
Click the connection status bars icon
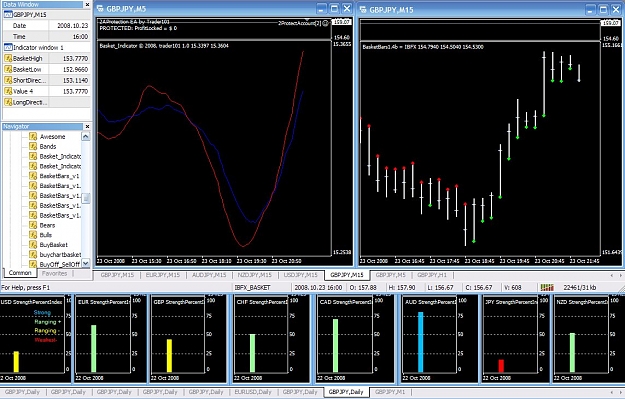tap(547, 287)
